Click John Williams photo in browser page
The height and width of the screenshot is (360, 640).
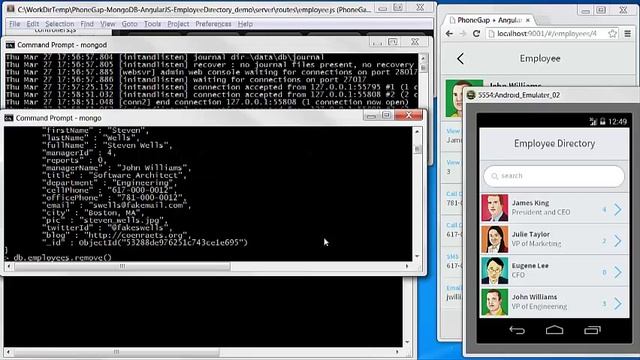pos(464,98)
